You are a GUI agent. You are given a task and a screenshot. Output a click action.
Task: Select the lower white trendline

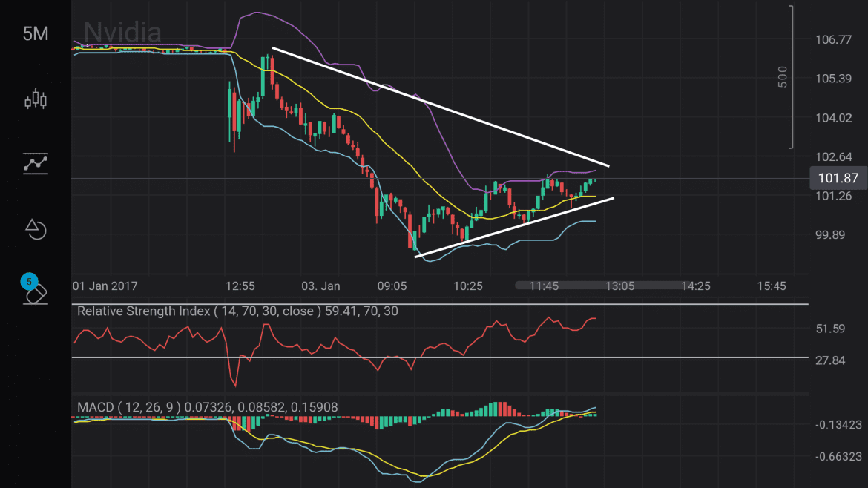(514, 228)
